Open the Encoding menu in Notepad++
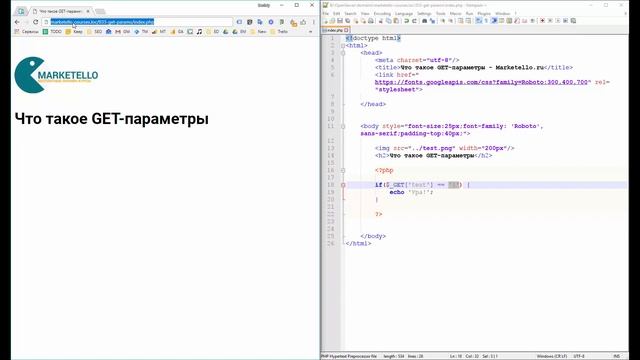The image size is (640, 360). point(382,13)
